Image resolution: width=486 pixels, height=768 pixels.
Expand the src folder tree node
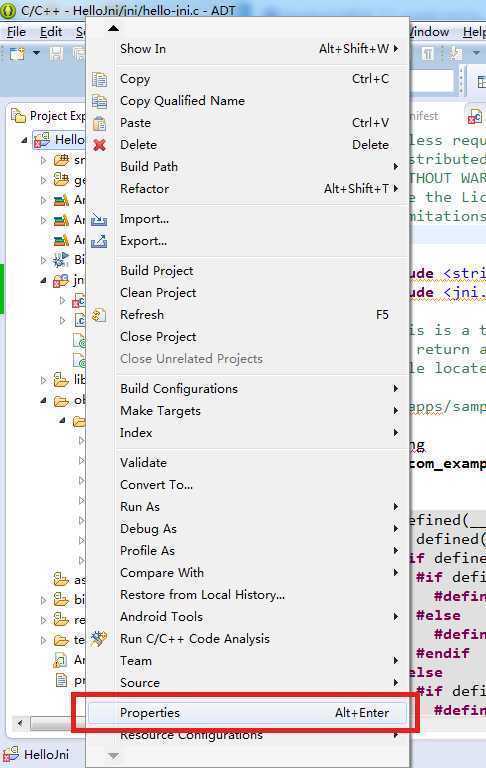pyautogui.click(x=44, y=160)
